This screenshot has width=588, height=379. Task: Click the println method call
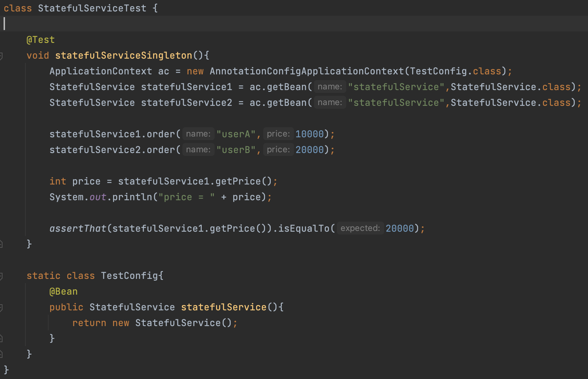(132, 197)
